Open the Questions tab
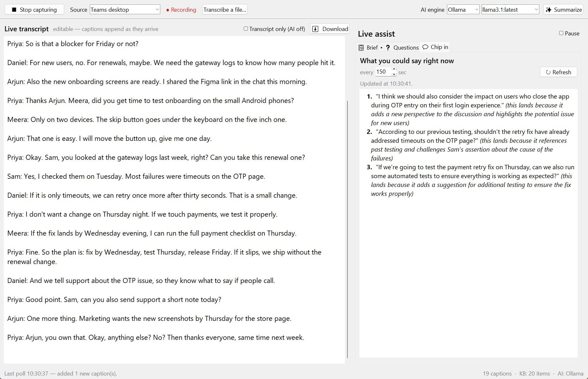Viewport: 588px width, 379px height. [402, 47]
